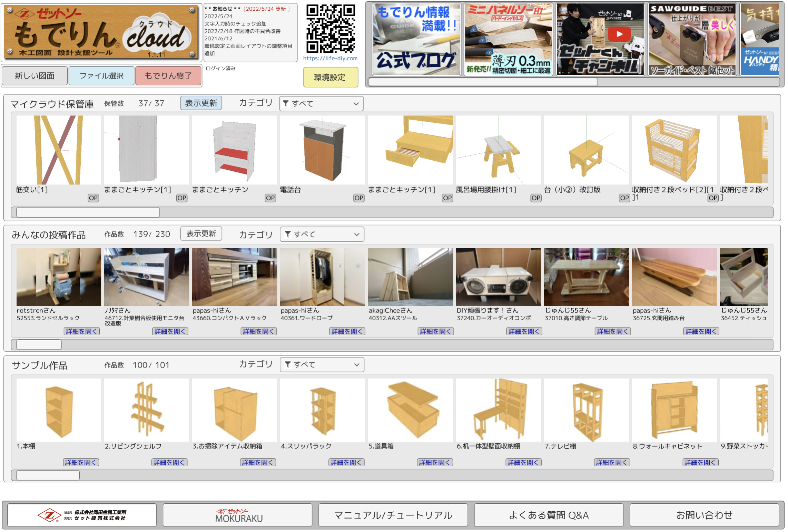The height and width of the screenshot is (532, 788).
Task: Click the 岡田金属工業所 company logo button
Action: (82, 515)
